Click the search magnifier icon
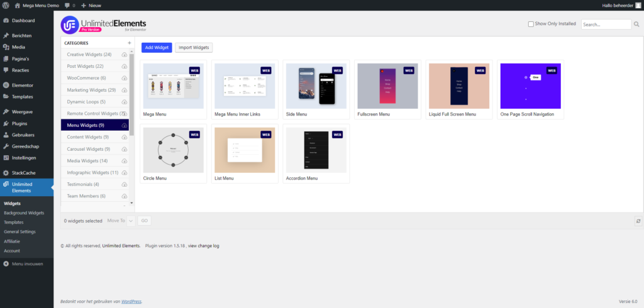 click(x=636, y=25)
